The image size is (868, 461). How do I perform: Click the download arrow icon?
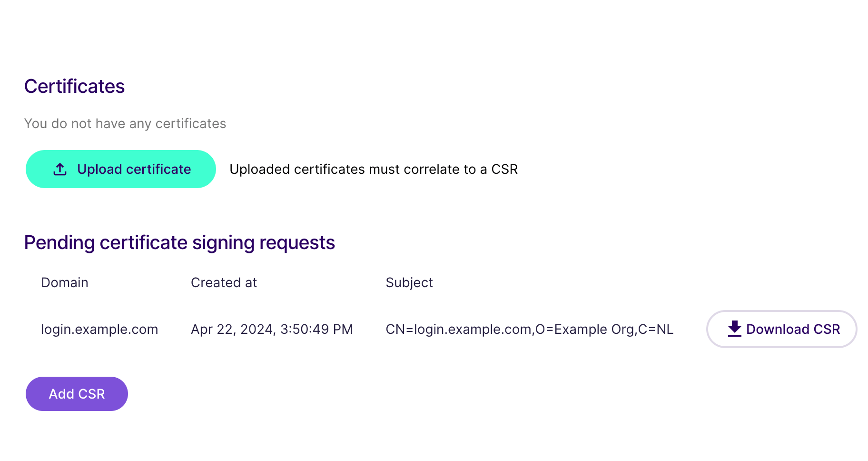(x=735, y=329)
